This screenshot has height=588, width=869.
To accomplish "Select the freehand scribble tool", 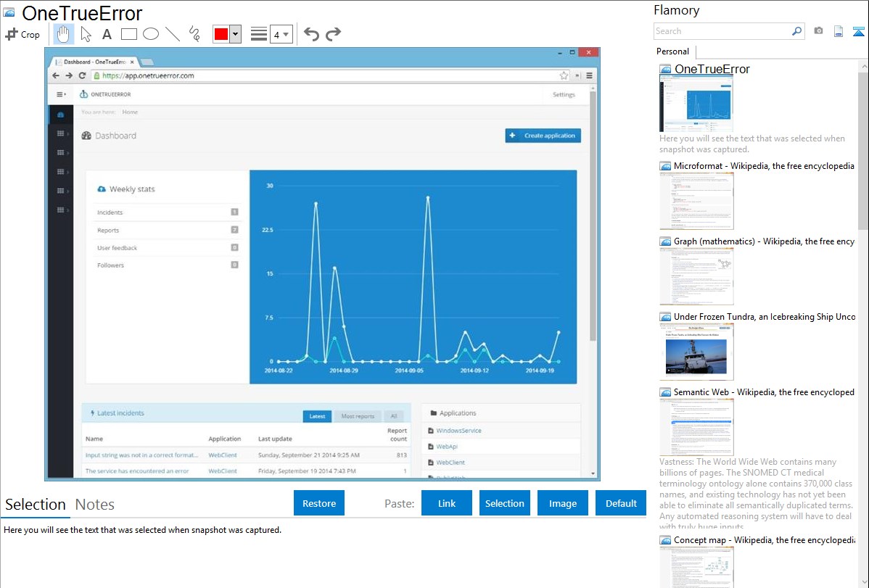I will (x=194, y=34).
